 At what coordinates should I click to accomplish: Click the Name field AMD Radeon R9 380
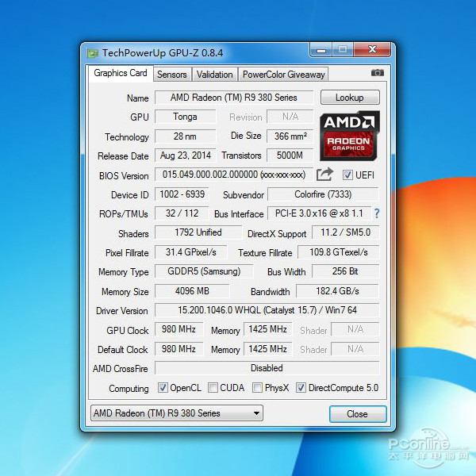point(234,98)
